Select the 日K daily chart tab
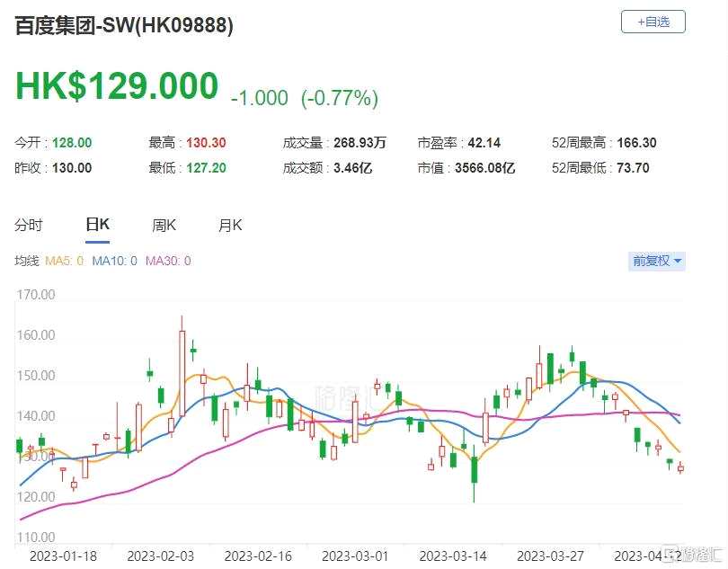 [x=97, y=225]
